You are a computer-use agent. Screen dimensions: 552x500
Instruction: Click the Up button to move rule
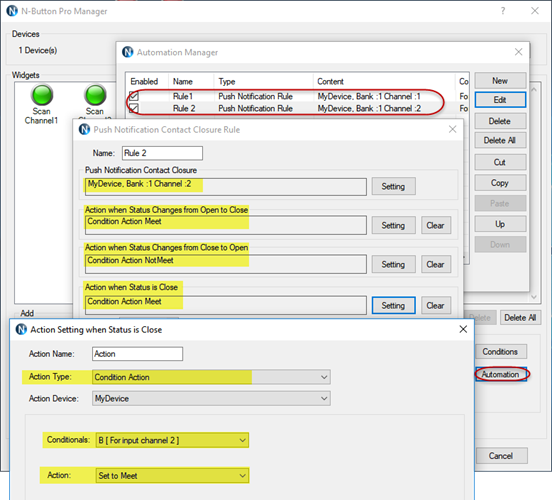pyautogui.click(x=500, y=224)
